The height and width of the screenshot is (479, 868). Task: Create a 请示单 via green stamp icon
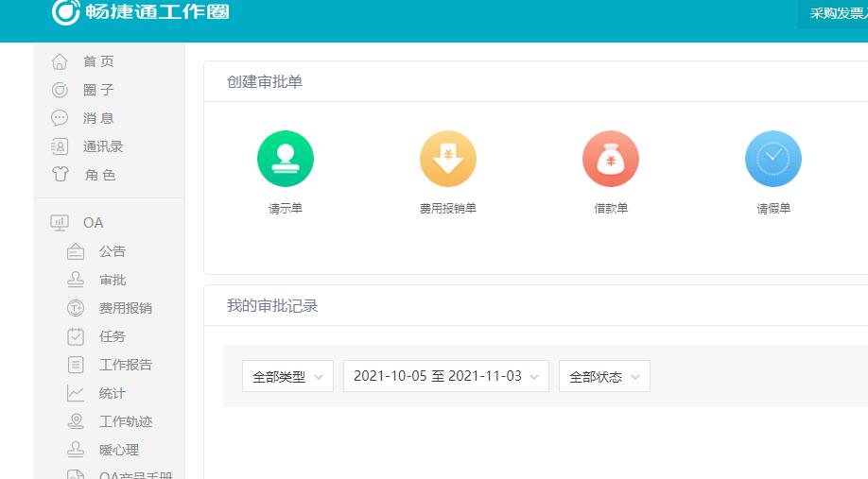[x=286, y=159]
